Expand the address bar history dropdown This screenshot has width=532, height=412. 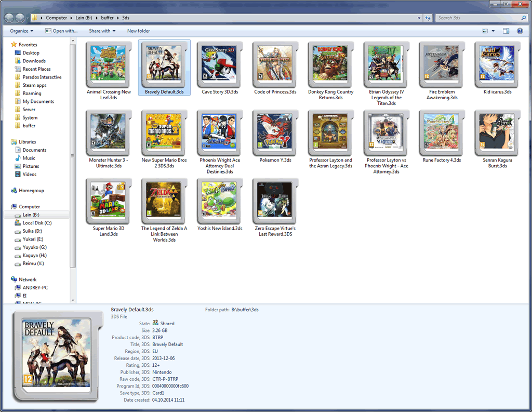[x=419, y=18]
